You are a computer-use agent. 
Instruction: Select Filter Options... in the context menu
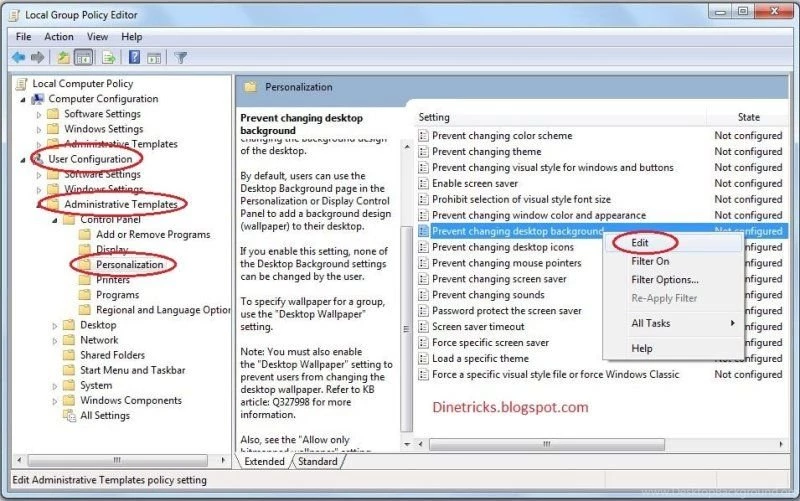tap(673, 280)
